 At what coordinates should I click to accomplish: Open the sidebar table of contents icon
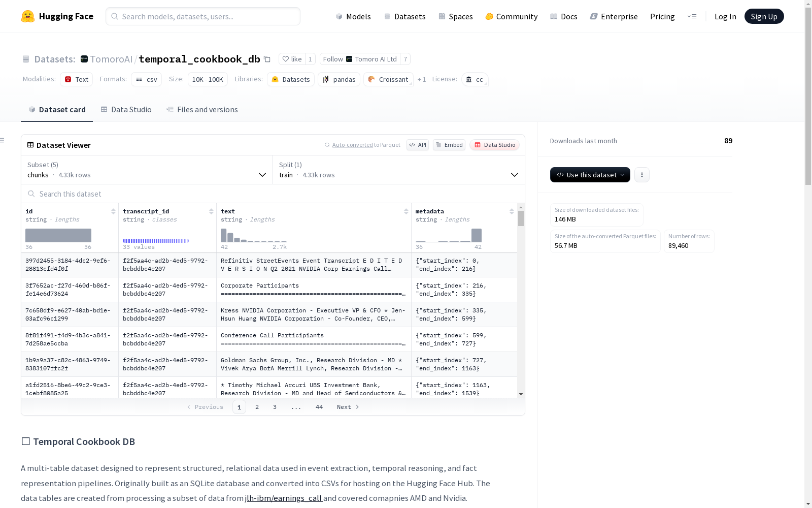pos(3,140)
